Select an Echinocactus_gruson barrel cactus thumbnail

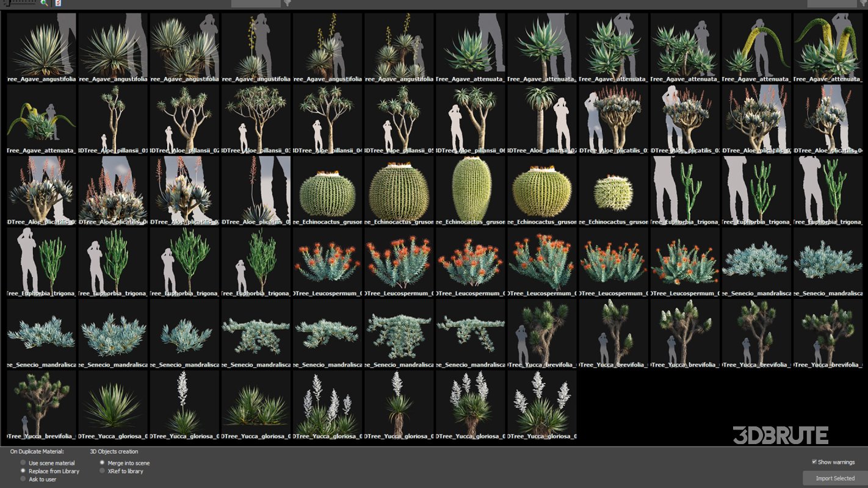pyautogui.click(x=327, y=189)
